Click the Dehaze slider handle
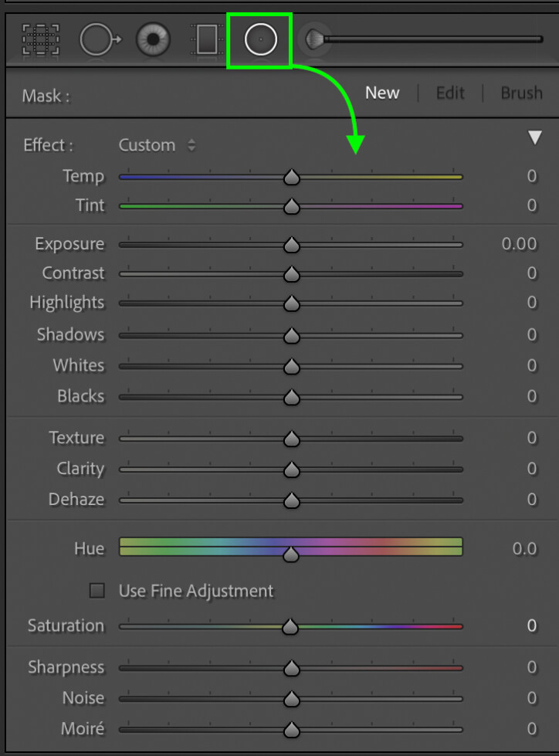This screenshot has height=756, width=559. (x=292, y=500)
